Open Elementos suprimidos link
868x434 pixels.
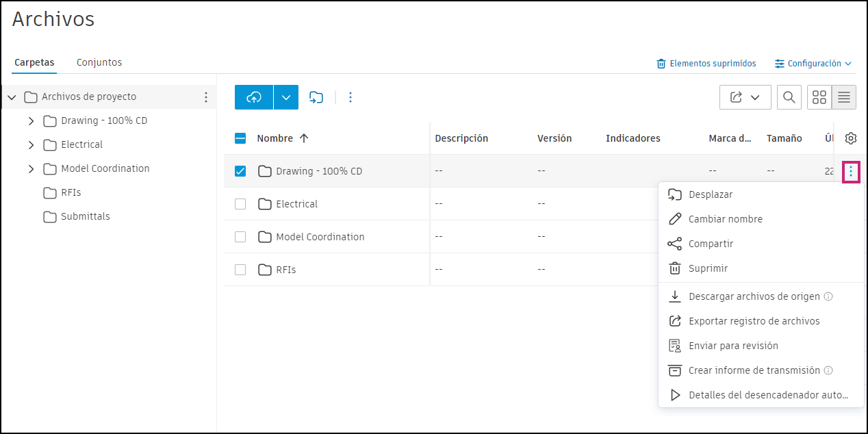pos(706,64)
